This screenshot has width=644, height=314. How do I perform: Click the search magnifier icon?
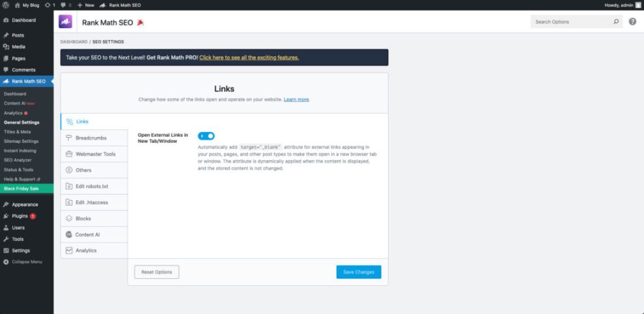(616, 22)
